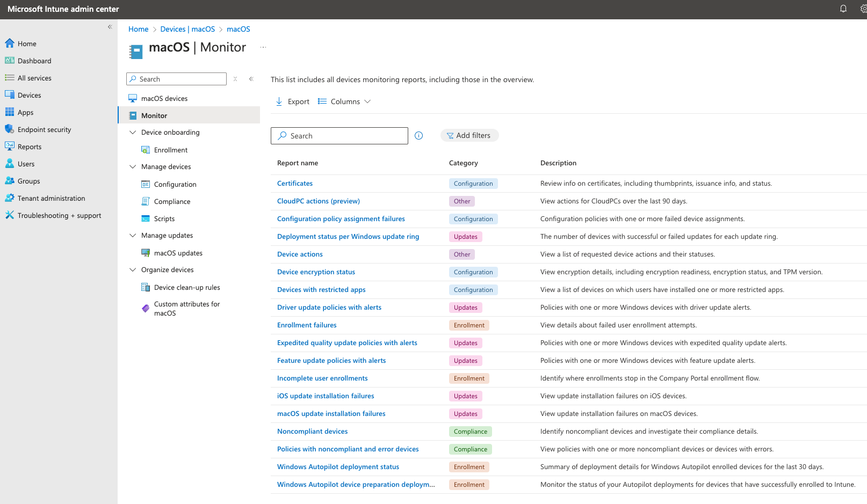Open CloudPC actions (preview) report

pos(319,201)
